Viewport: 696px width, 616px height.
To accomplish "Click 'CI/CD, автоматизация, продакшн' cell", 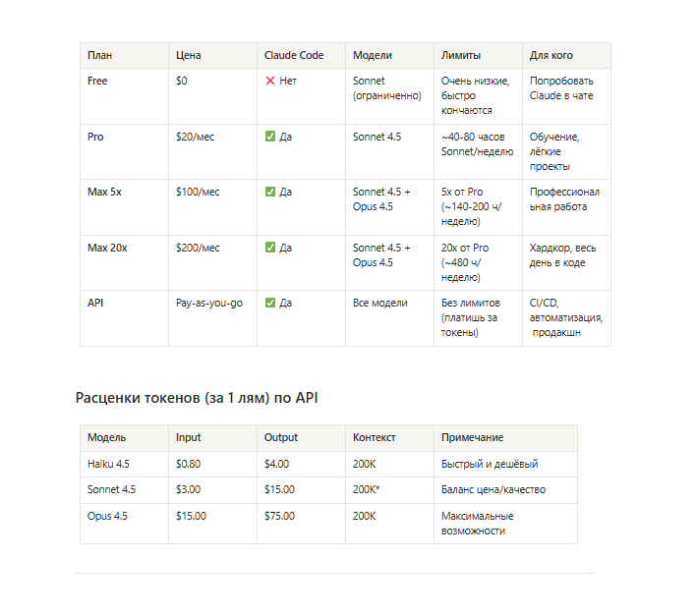I will tap(566, 317).
